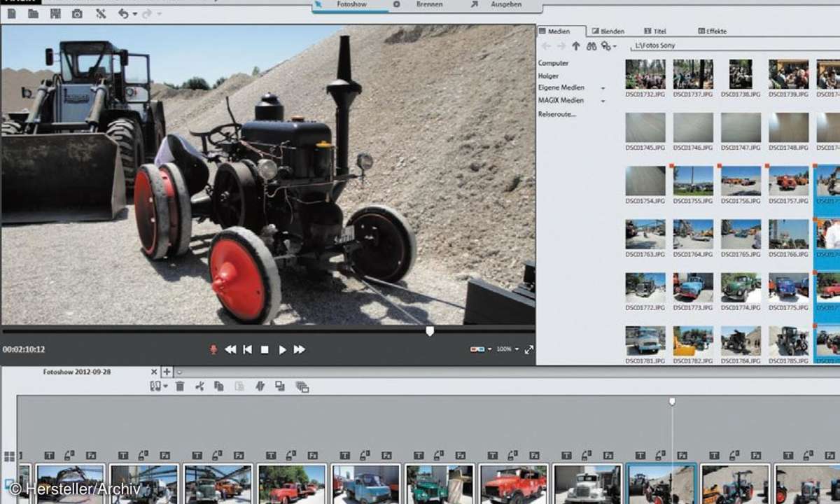Add a new slideshow with the plus icon
The image size is (840, 504).
coord(167,372)
